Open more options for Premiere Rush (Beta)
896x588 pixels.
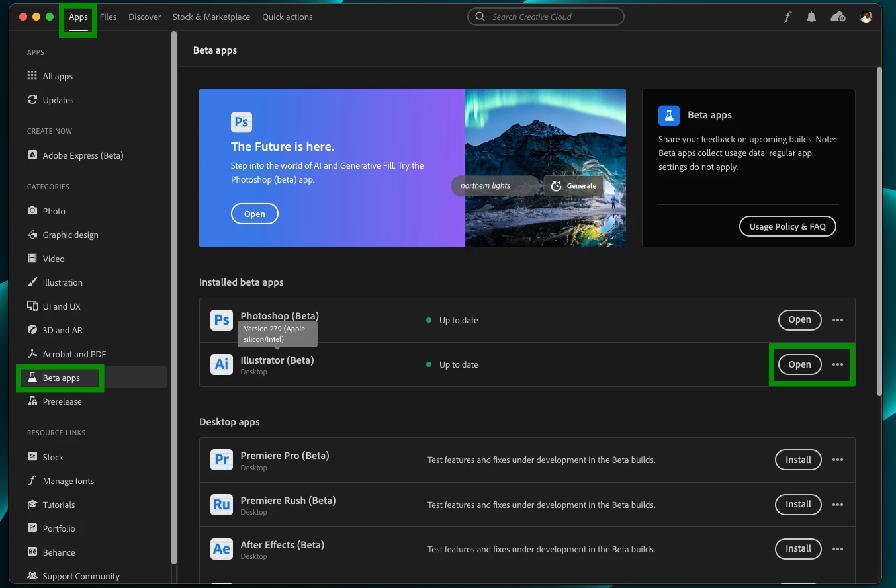pos(838,504)
